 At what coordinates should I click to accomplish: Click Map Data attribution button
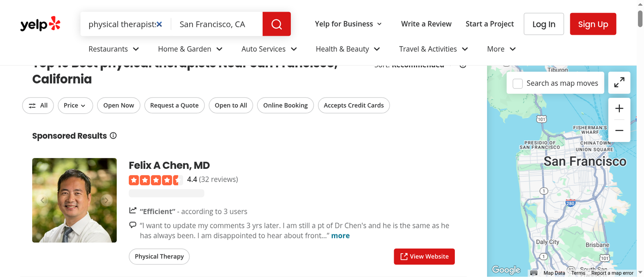pyautogui.click(x=554, y=273)
